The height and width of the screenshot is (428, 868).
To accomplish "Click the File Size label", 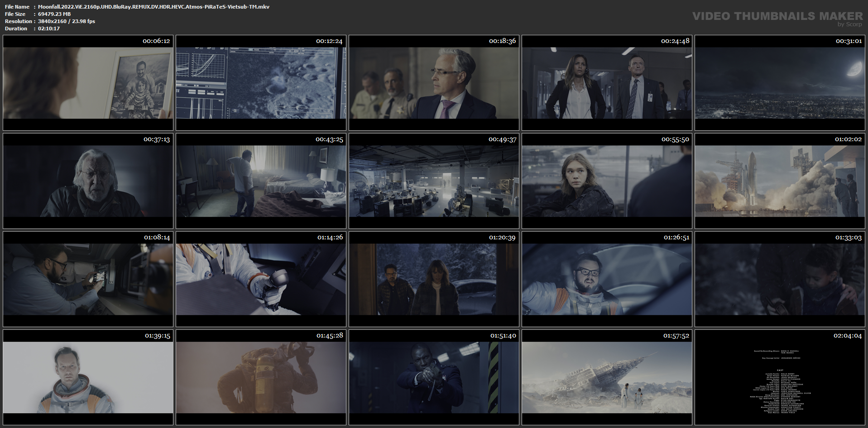I will pos(15,14).
